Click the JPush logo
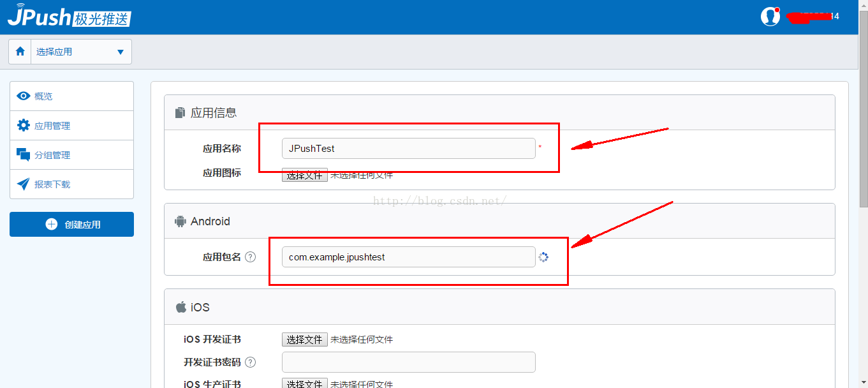 click(x=69, y=15)
